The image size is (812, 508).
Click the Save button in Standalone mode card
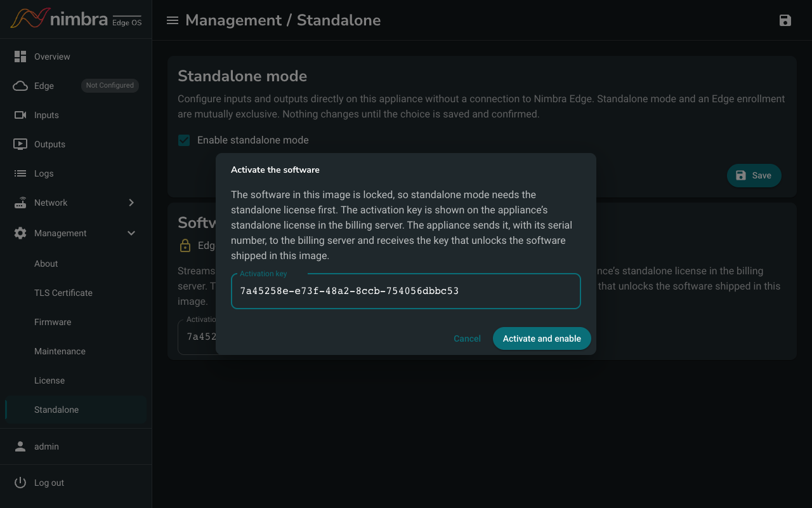point(754,175)
